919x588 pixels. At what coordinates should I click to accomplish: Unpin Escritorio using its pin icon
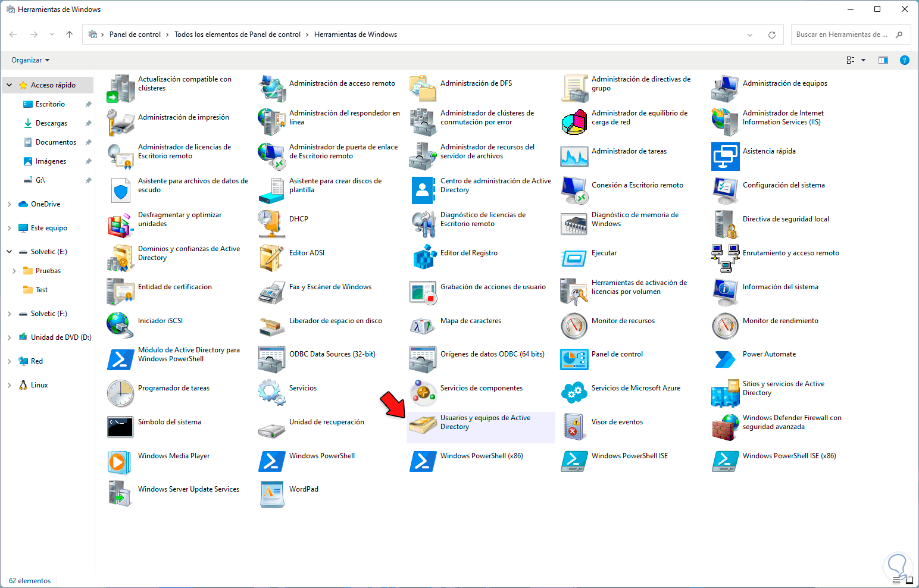(x=88, y=104)
